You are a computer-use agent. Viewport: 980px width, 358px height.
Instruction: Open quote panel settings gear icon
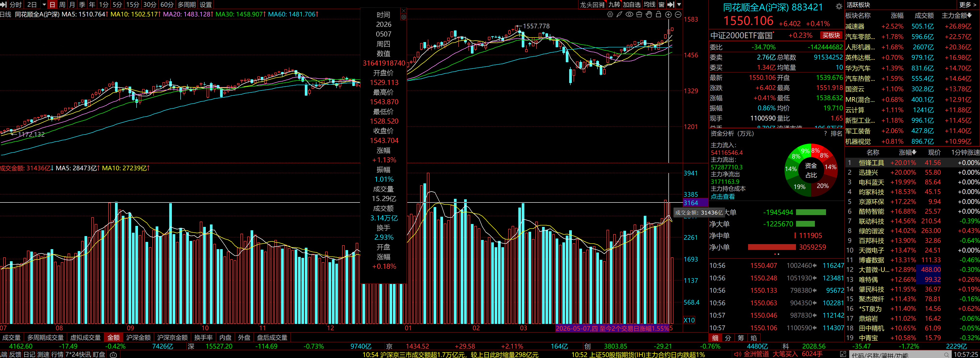pyautogui.click(x=839, y=7)
